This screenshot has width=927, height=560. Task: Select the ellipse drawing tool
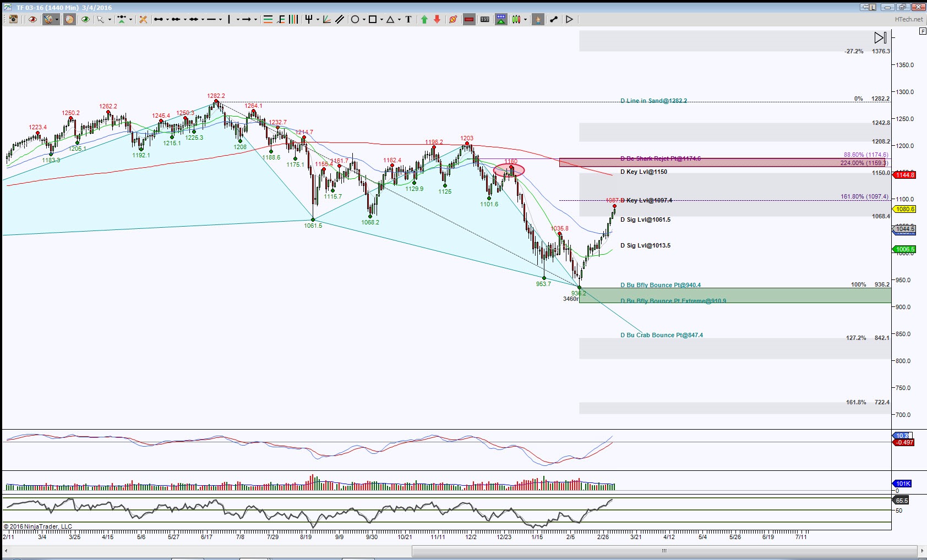355,19
